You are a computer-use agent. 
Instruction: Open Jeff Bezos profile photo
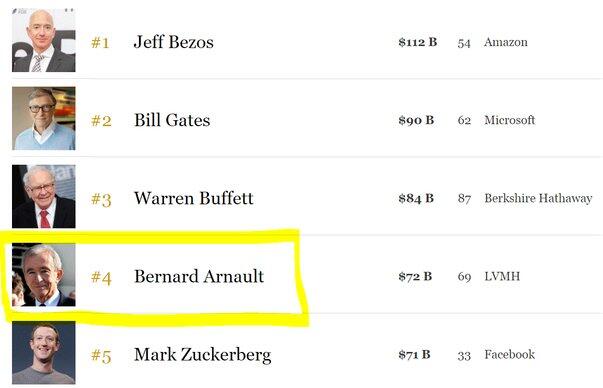pos(44,40)
